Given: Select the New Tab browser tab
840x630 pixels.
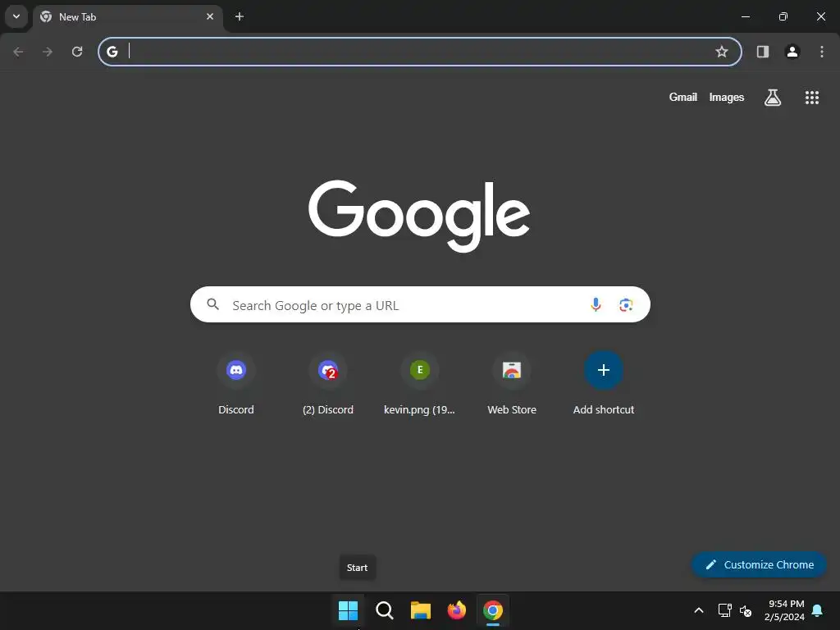Looking at the screenshot, I should pyautogui.click(x=127, y=17).
